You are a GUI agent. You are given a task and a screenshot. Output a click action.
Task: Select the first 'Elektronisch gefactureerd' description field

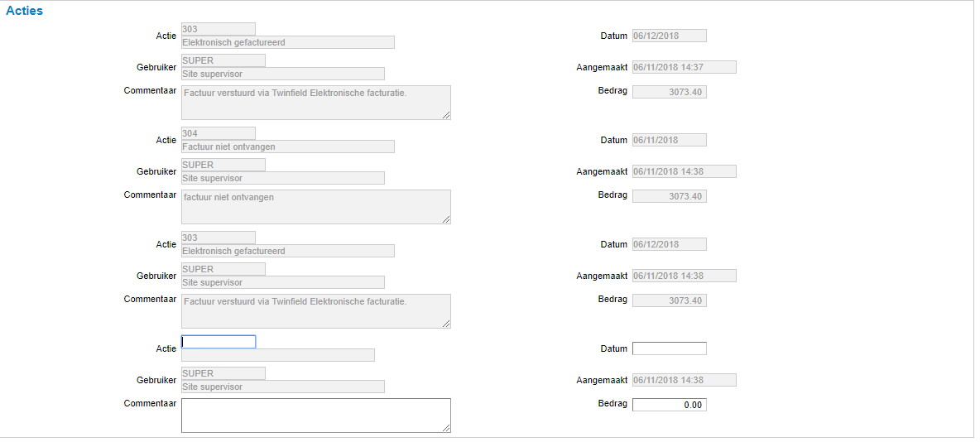tap(287, 42)
